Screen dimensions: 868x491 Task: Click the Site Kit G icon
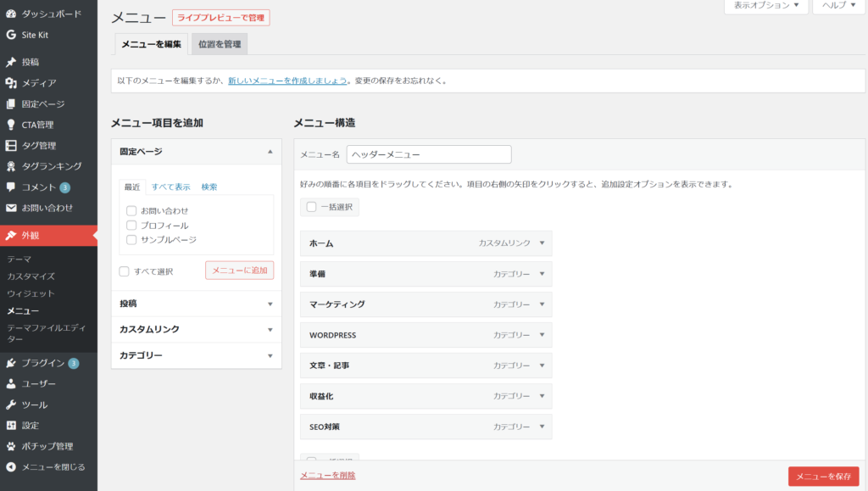(x=11, y=35)
